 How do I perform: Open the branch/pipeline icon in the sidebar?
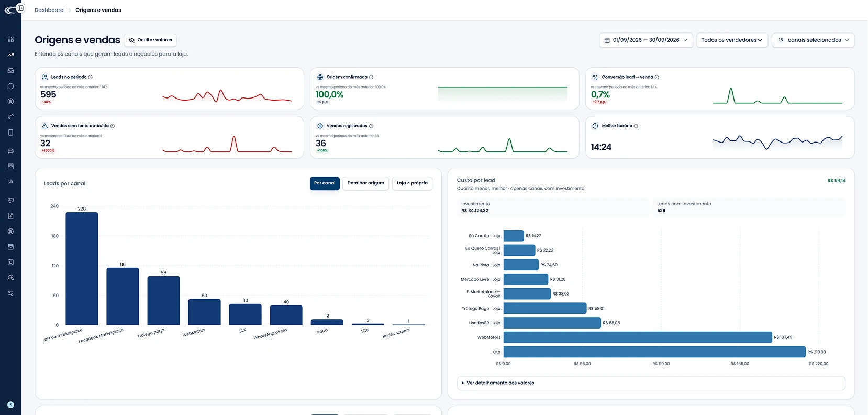(10, 117)
